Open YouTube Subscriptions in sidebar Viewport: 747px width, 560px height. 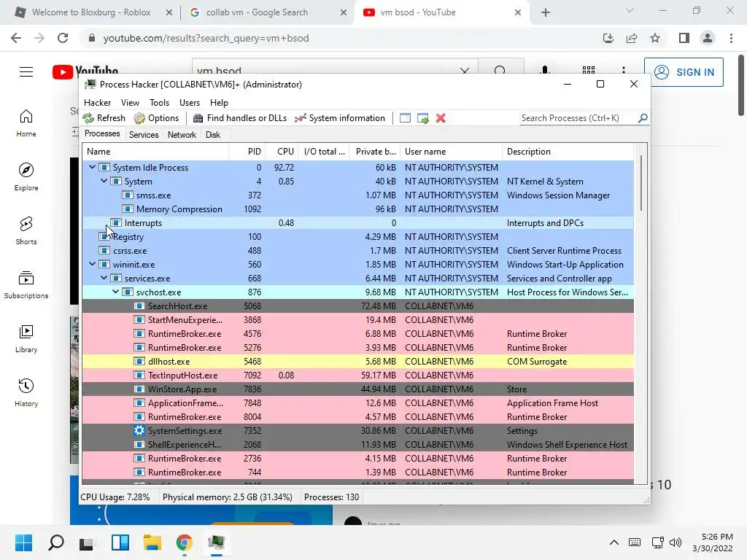pos(26,285)
